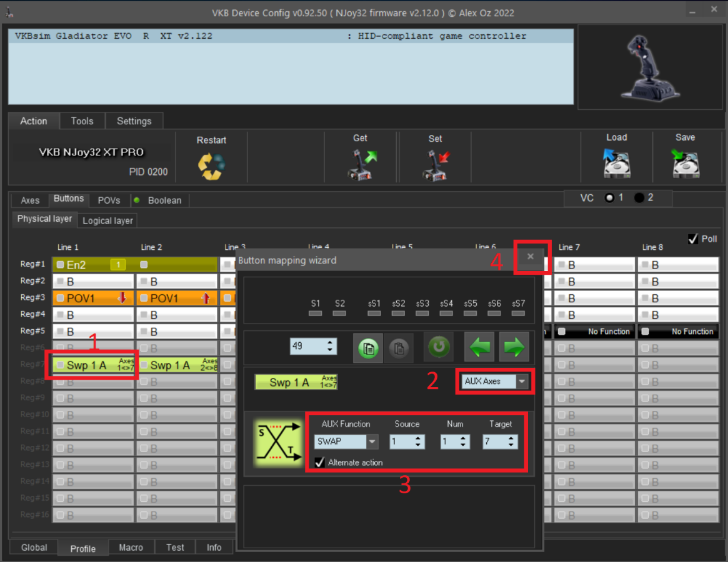728x562 pixels.
Task: Minimize the VKB Device Config window
Action: click(x=693, y=11)
